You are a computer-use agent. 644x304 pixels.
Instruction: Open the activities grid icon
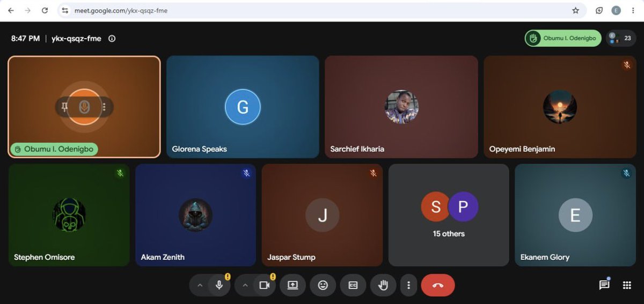pyautogui.click(x=627, y=285)
